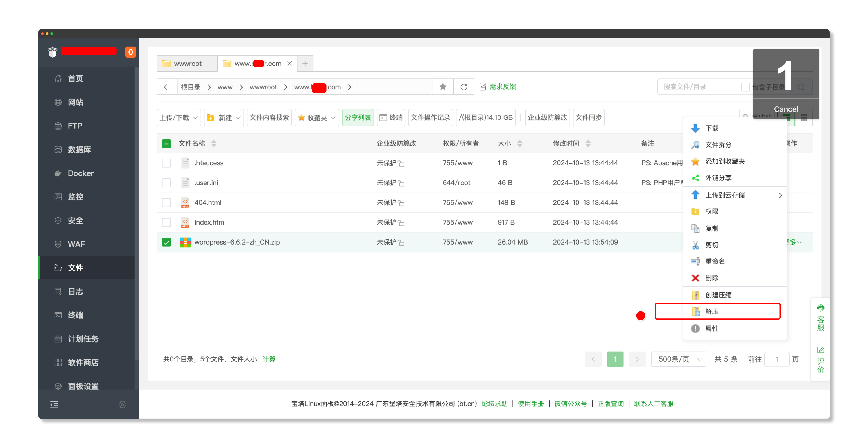Screen dimensions: 868x448
Task: Uncheck the wordpress-6.6.2-zh_CN.zip checkbox
Action: 166,242
